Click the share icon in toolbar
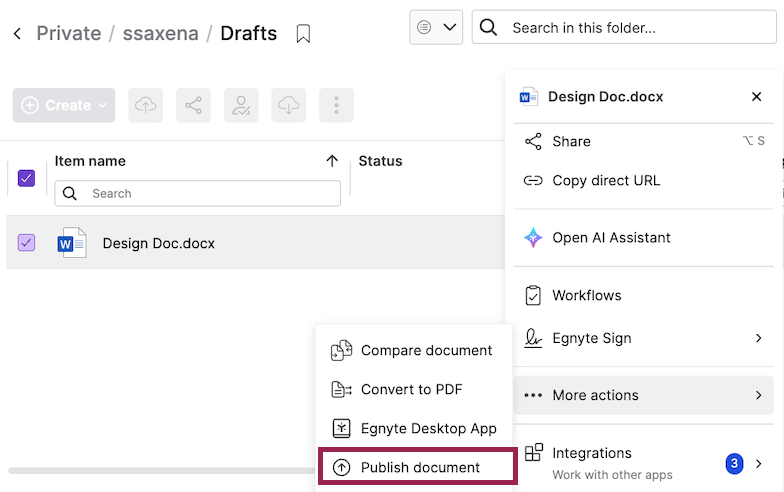 click(193, 105)
